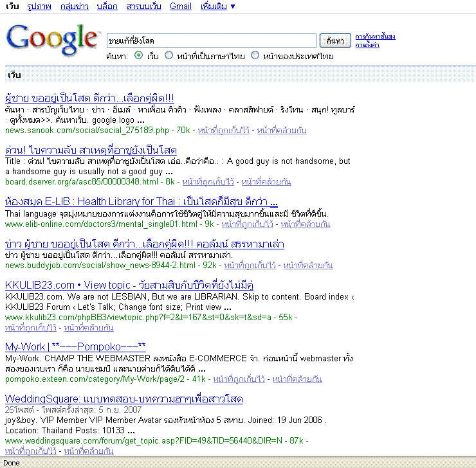Open cached page for elib-online.com result
The height and width of the screenshot is (468, 476).
(247, 224)
